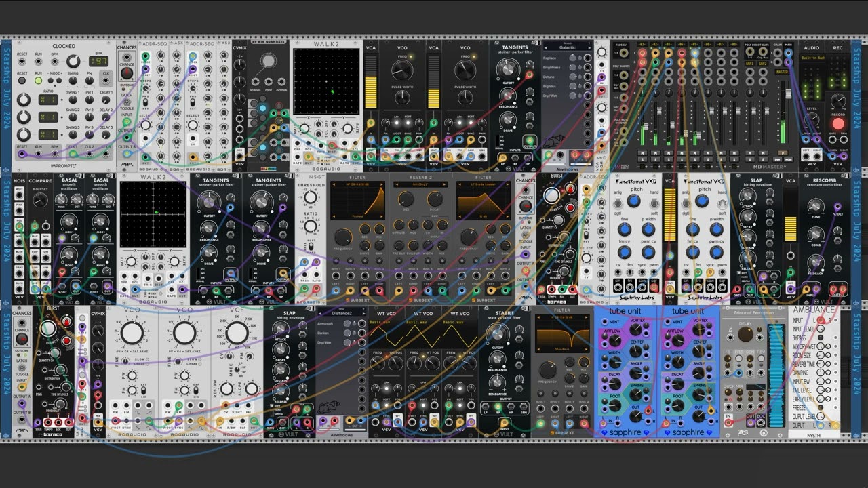Click the CLK 2 output jack on Clocked
This screenshot has width=868, height=488.
(90, 154)
